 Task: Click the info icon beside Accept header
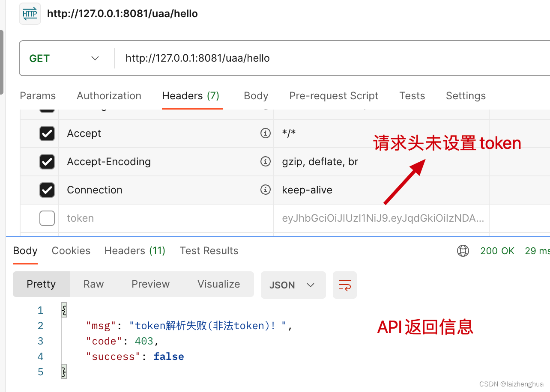coord(266,133)
